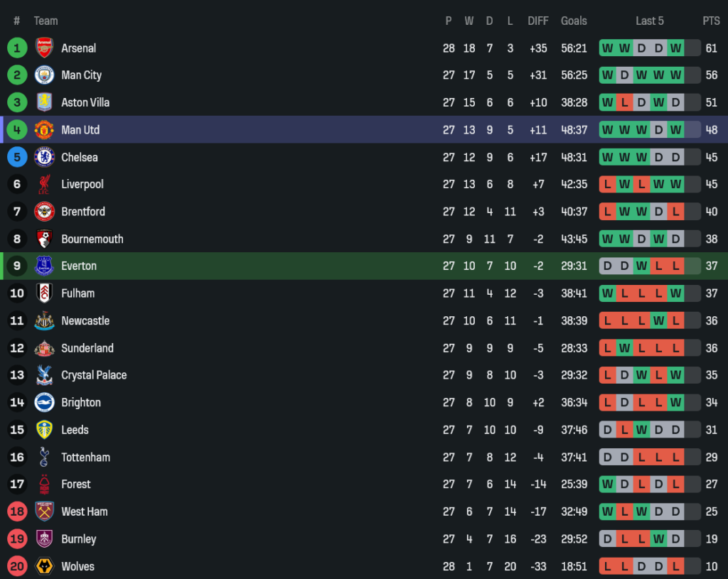Click the Goals column header
Viewport: 728px width, 579px height.
(574, 21)
